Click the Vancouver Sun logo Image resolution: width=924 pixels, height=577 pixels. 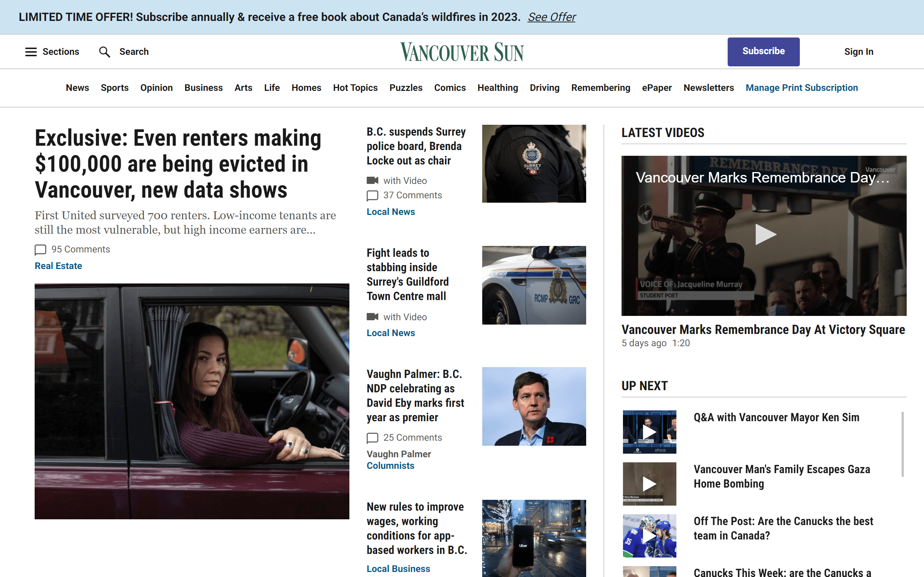click(462, 52)
